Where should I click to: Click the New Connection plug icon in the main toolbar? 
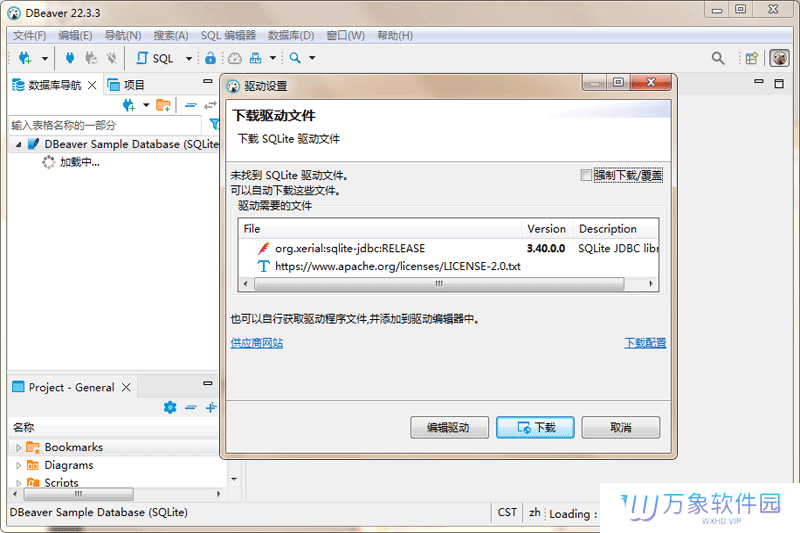(24, 58)
